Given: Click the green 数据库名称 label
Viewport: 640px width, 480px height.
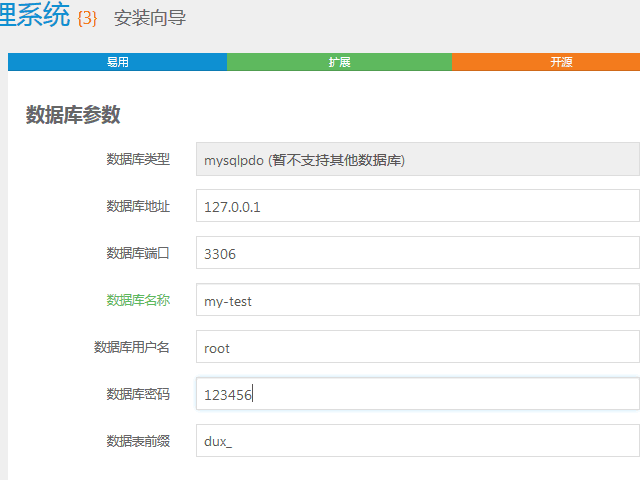Looking at the screenshot, I should tap(138, 300).
